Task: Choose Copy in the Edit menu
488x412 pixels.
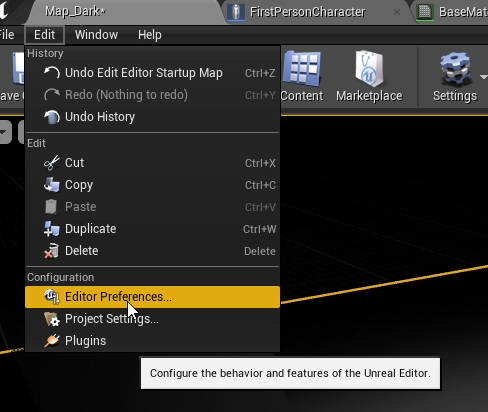Action: (x=152, y=185)
